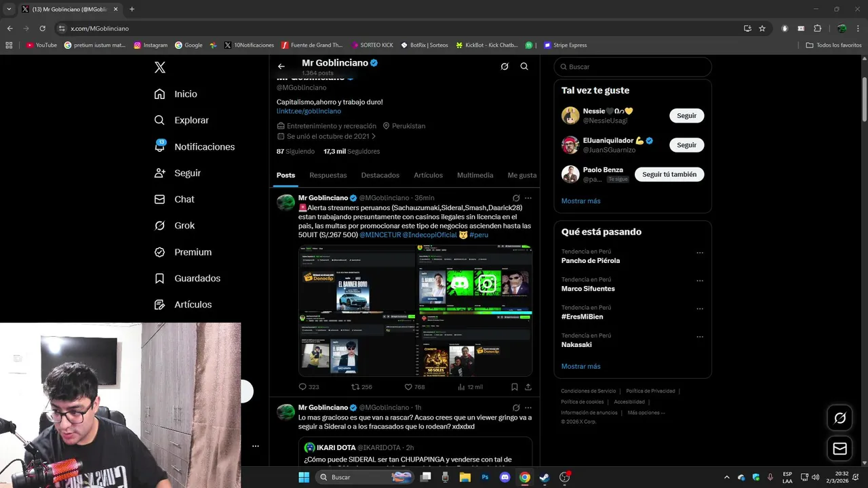
Task: Open Guardados bookmarks
Action: click(186, 279)
